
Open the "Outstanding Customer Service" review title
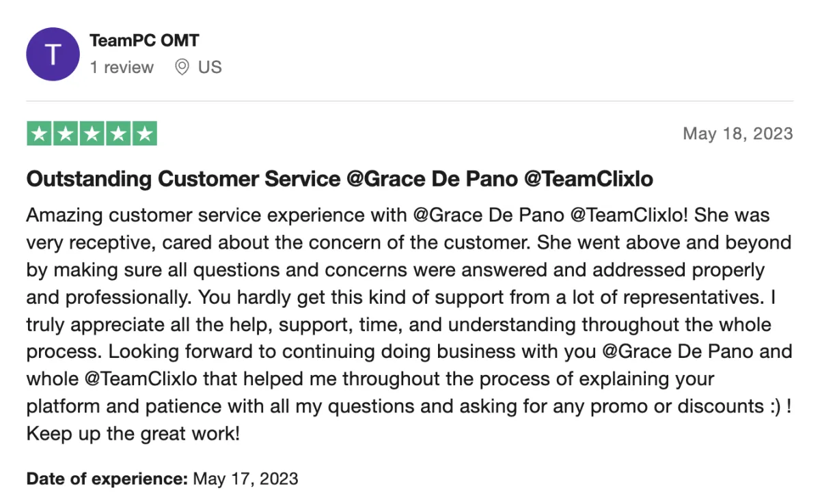(x=183, y=179)
